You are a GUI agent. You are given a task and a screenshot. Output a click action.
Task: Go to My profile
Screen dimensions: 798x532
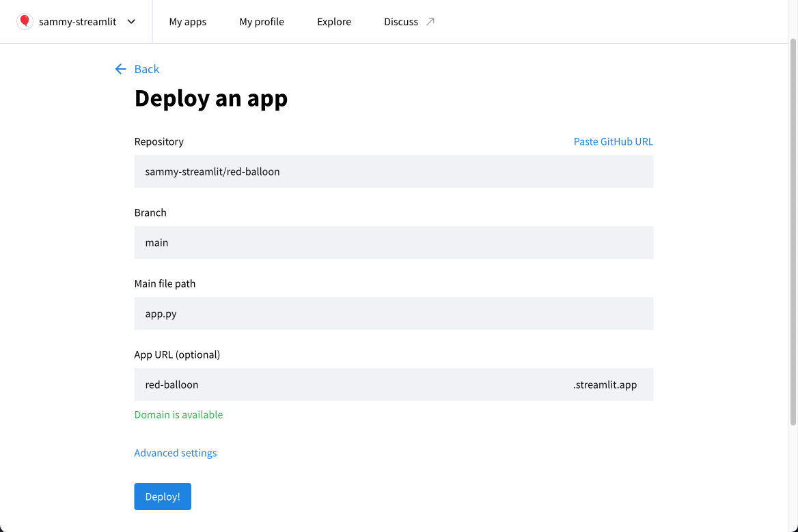262,21
